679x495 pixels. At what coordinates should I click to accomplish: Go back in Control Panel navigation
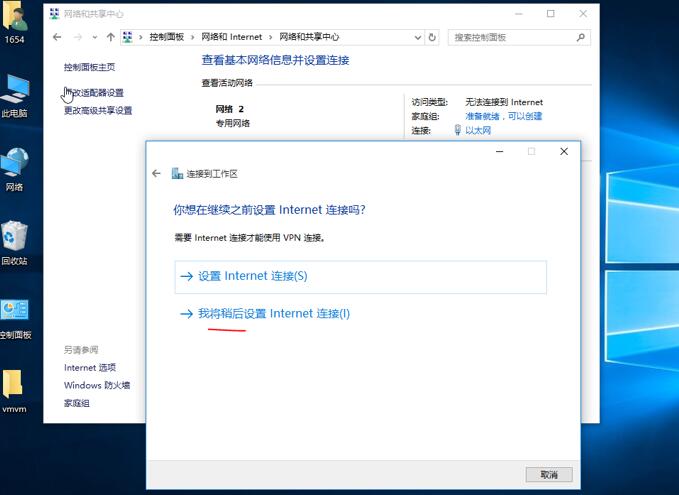tap(57, 37)
